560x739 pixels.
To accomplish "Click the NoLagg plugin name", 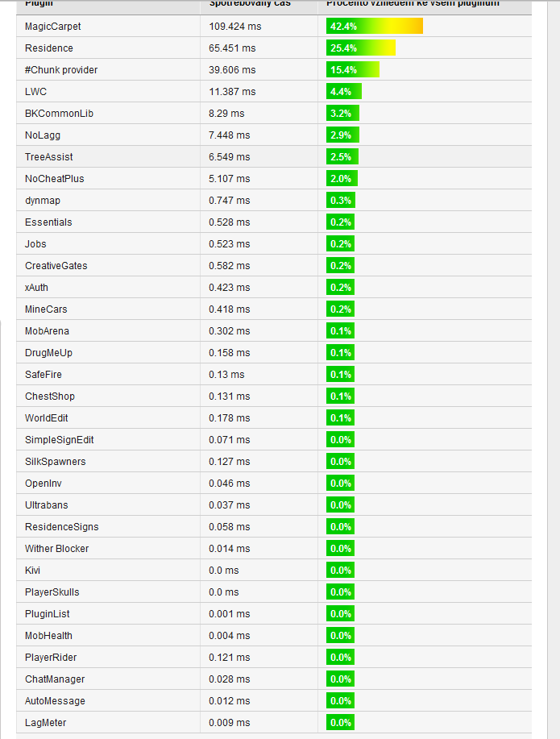I will [43, 135].
